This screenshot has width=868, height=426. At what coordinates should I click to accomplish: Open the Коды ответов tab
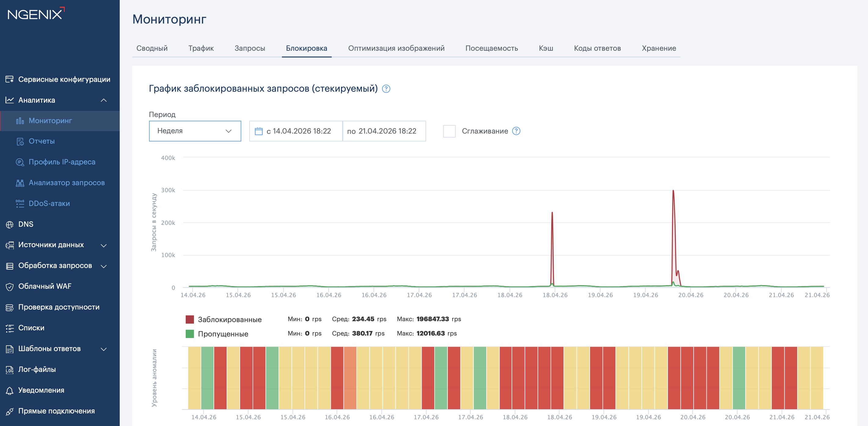597,48
